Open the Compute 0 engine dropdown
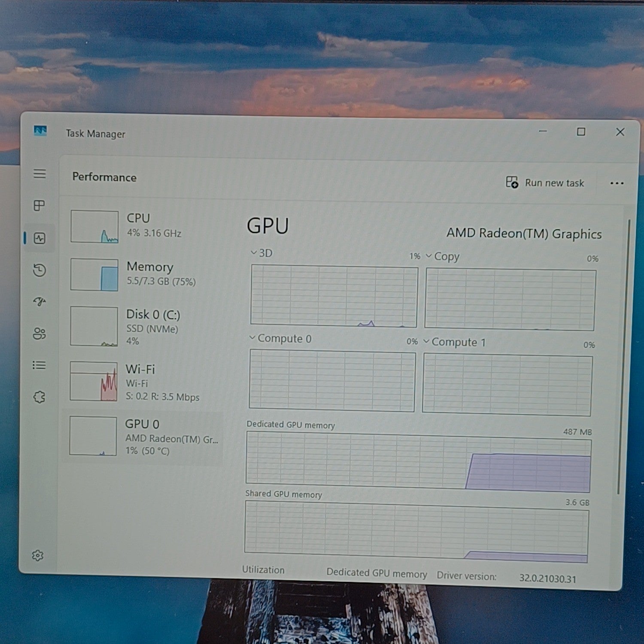The width and height of the screenshot is (644, 644). (280, 338)
